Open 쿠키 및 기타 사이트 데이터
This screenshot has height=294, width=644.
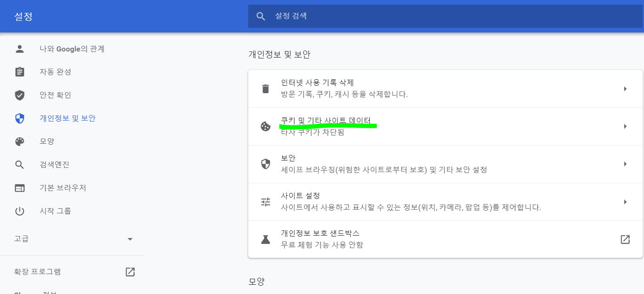click(445, 126)
